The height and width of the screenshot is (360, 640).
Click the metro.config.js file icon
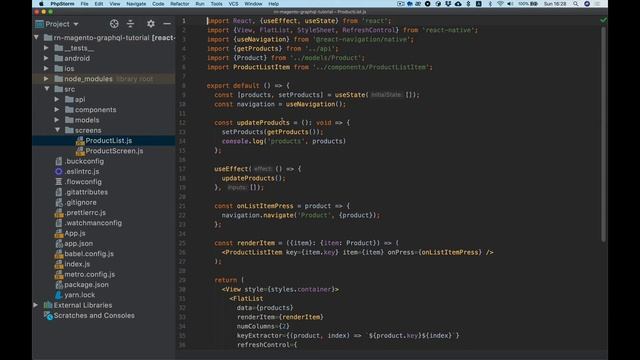(59, 274)
